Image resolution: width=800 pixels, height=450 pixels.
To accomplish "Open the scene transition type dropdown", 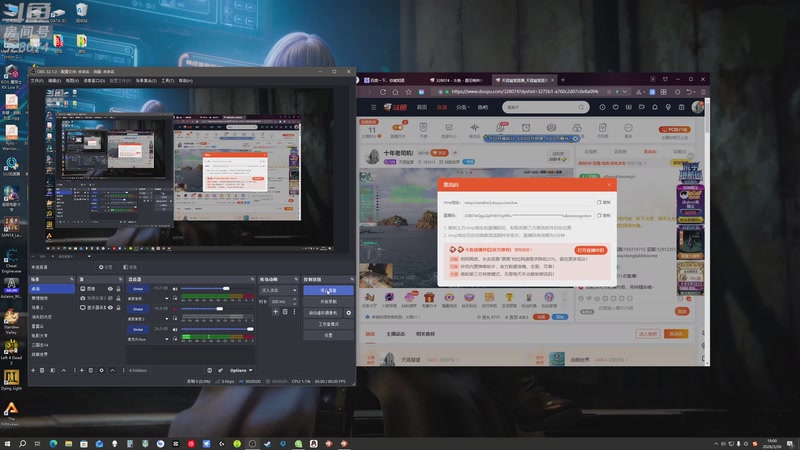I will [279, 290].
